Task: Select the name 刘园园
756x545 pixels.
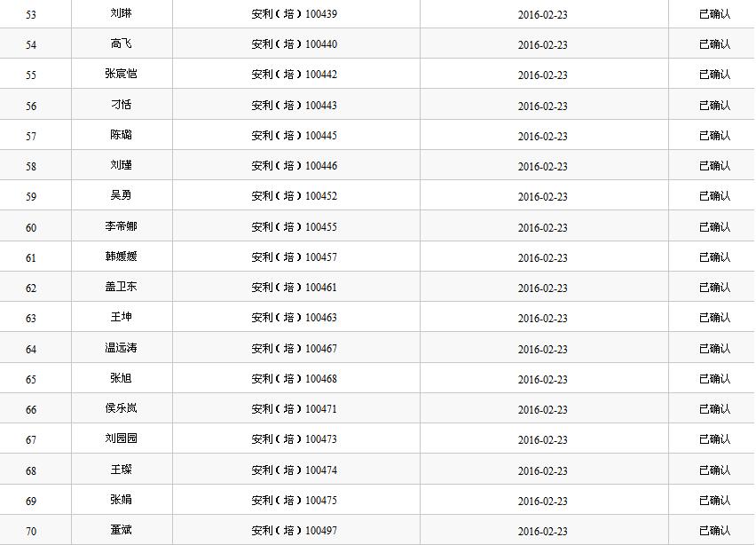Action: click(x=121, y=439)
